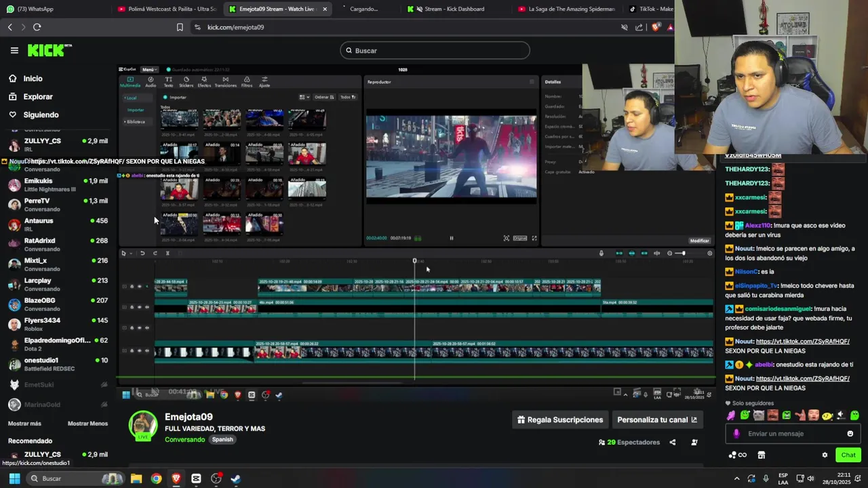Open CapCut Ajuste tab in stream
This screenshot has height=488, width=868.
[x=264, y=81]
